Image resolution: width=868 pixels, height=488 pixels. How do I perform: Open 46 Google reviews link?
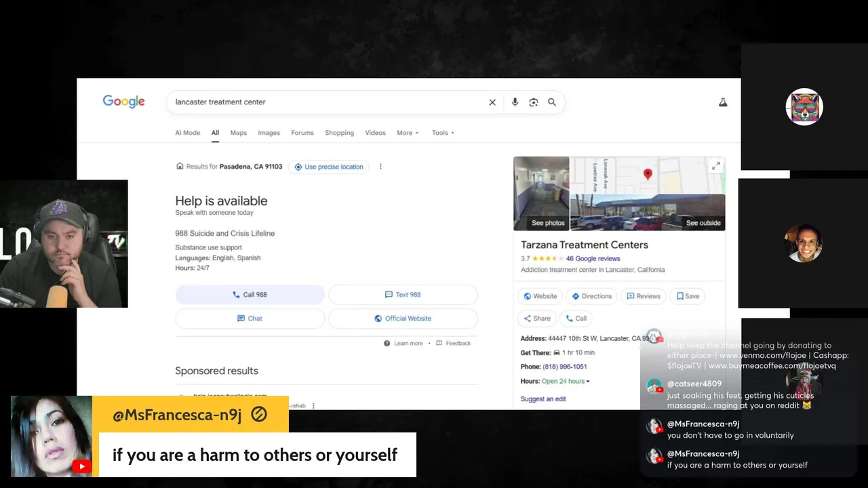click(593, 259)
